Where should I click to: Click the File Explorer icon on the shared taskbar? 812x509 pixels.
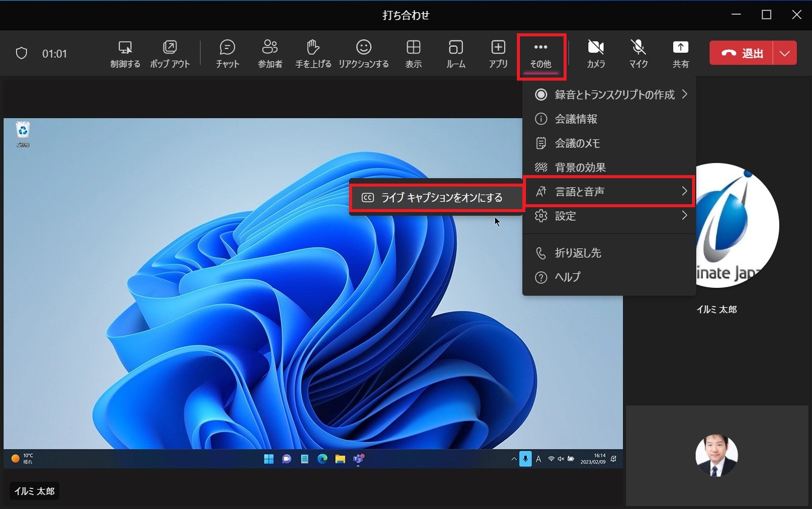340,459
